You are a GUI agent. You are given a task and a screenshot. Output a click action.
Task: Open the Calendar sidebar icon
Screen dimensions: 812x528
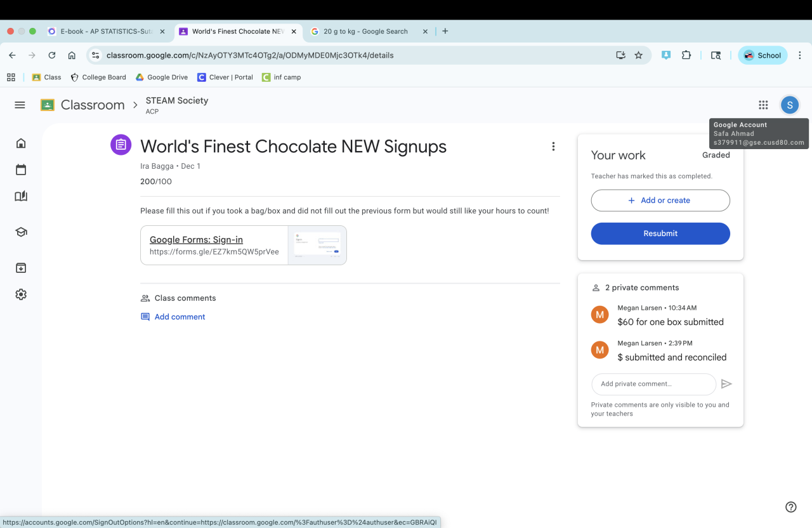21,169
